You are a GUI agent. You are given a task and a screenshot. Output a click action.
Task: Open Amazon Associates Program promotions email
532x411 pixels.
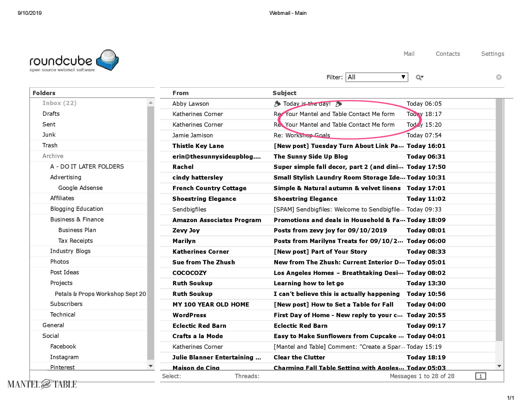pos(328,220)
